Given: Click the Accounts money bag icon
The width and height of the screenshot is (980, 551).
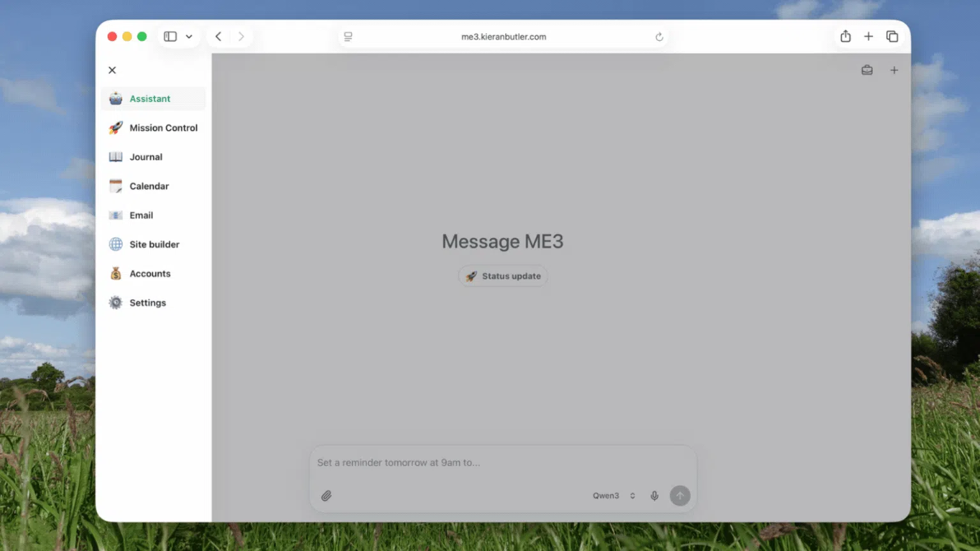Looking at the screenshot, I should pos(115,274).
